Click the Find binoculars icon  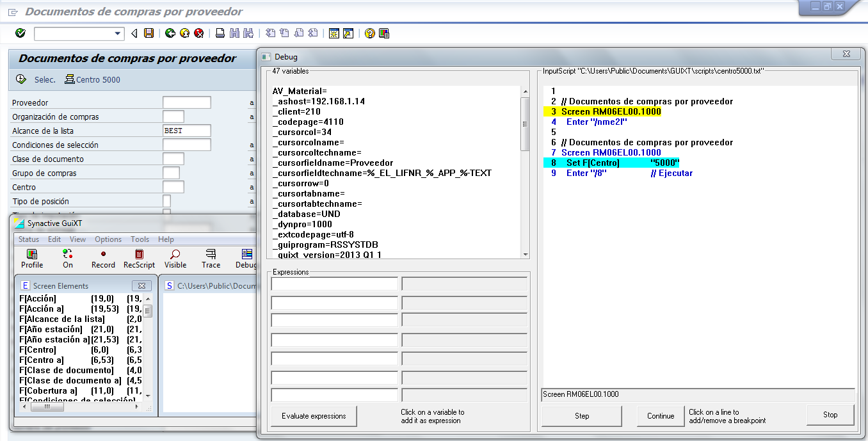234,33
